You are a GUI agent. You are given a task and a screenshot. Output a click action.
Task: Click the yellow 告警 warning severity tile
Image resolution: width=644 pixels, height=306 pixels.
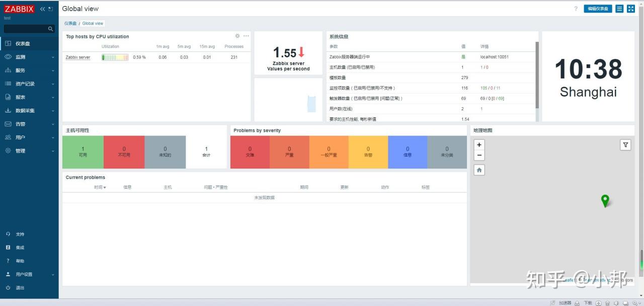[x=368, y=152]
